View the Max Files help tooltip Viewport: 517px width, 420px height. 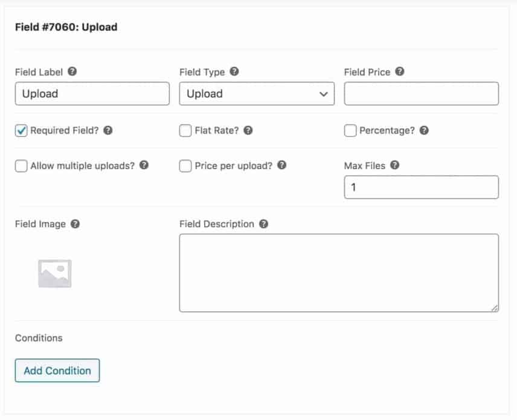point(395,165)
